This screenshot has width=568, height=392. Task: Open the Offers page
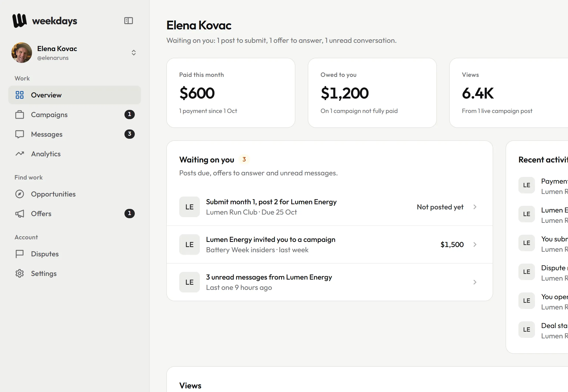pos(75,214)
